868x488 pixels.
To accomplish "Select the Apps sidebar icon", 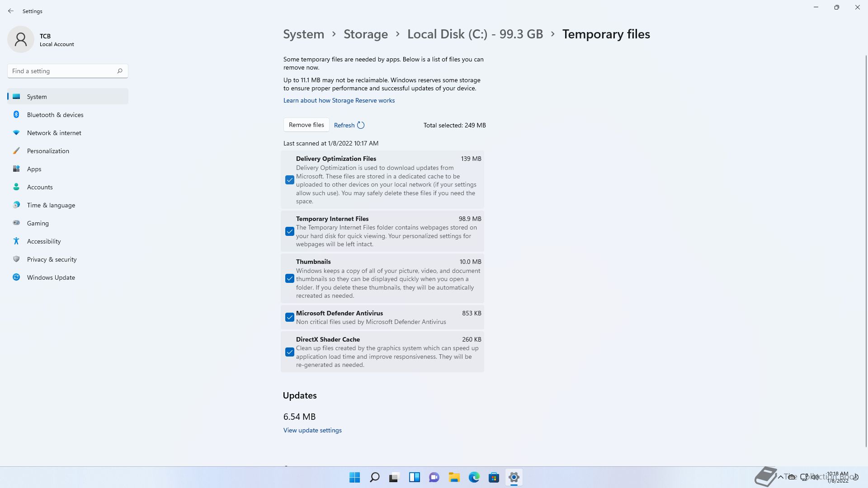I will coord(16,169).
